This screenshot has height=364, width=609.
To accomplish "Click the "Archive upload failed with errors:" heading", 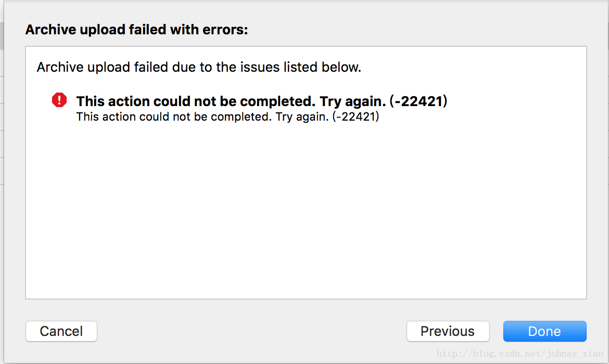I will pyautogui.click(x=137, y=30).
